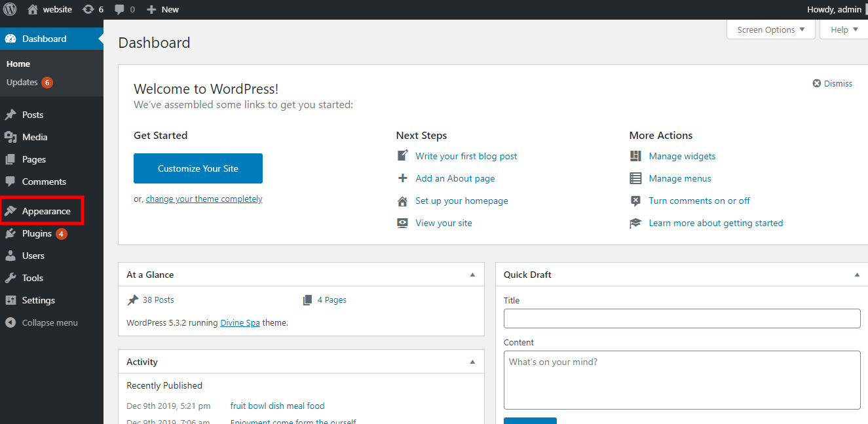Expand the Help dropdown
The width and height of the screenshot is (868, 424).
pyautogui.click(x=843, y=29)
